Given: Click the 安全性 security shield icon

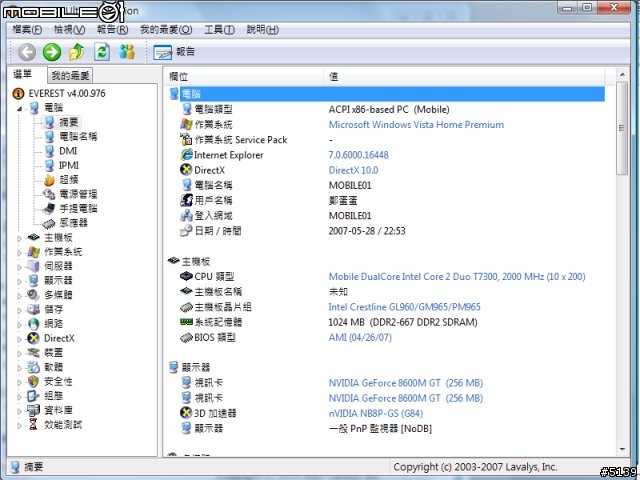Looking at the screenshot, I should tap(33, 381).
